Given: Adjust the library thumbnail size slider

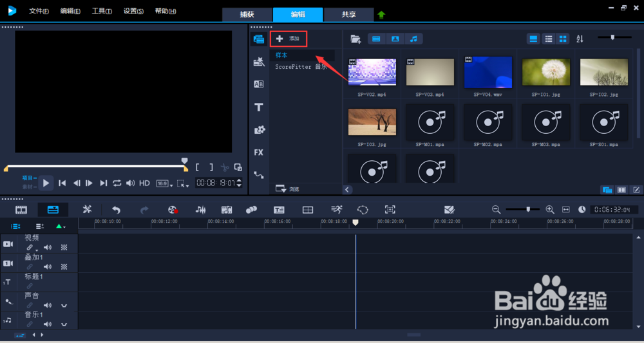Looking at the screenshot, I should pyautogui.click(x=614, y=37).
